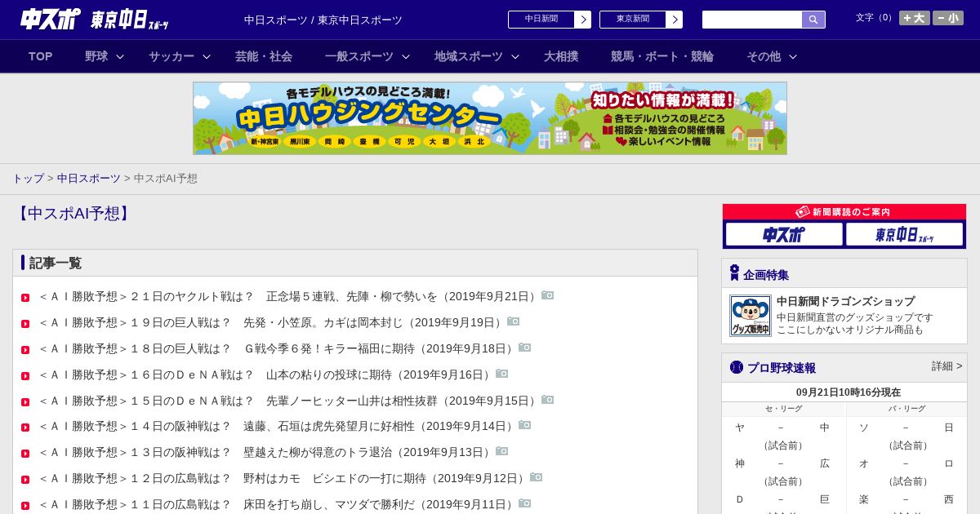Open 競馬・ボート・競輪 navigation item
Viewport: 980px width, 514px height.
pyautogui.click(x=662, y=56)
